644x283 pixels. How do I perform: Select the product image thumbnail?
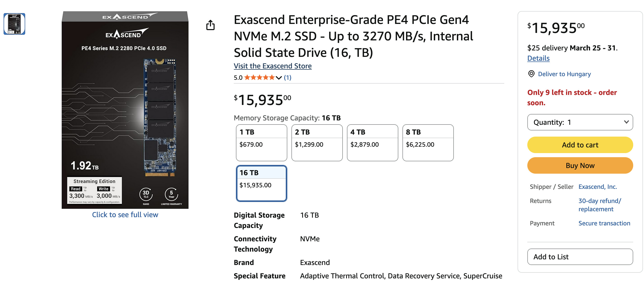pyautogui.click(x=14, y=24)
